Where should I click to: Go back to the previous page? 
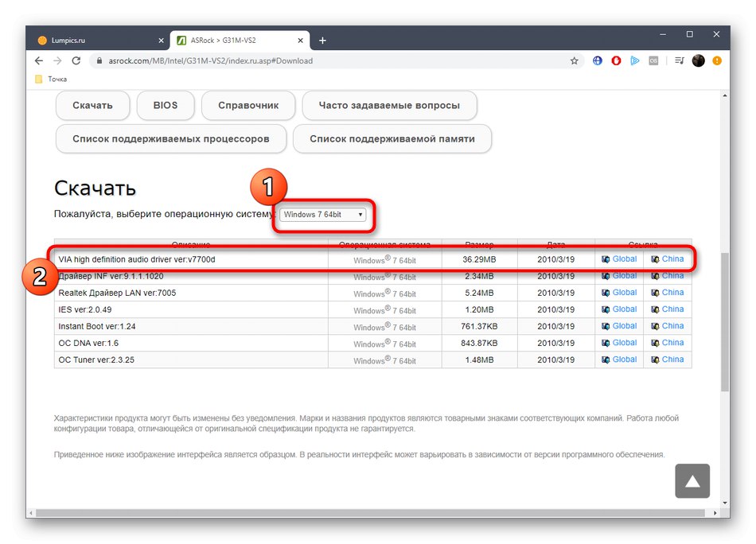coord(39,60)
